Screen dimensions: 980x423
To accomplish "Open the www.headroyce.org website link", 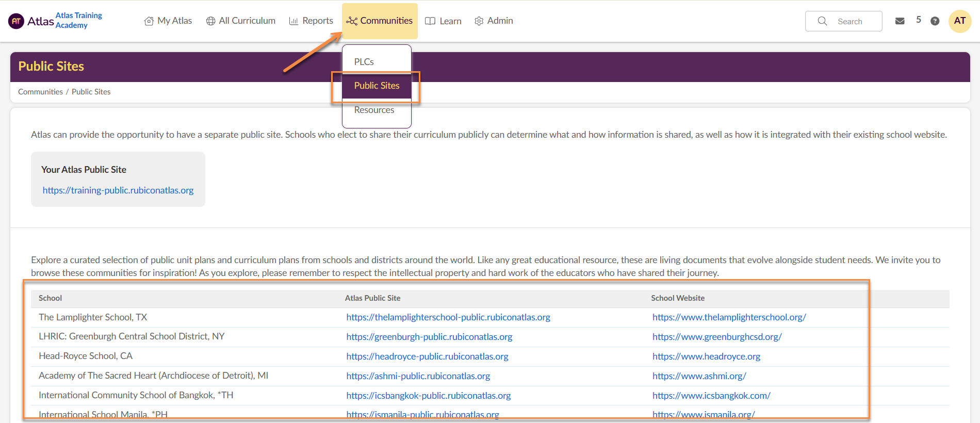I will point(706,356).
